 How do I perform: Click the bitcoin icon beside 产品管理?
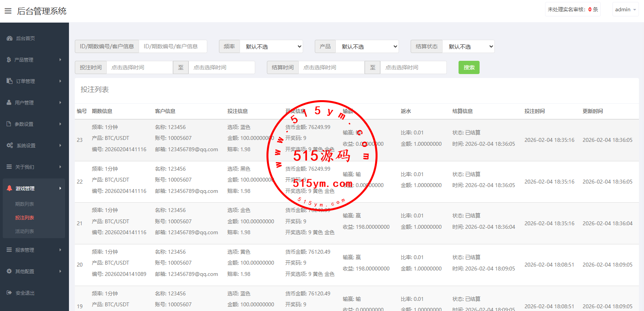pyautogui.click(x=9, y=60)
